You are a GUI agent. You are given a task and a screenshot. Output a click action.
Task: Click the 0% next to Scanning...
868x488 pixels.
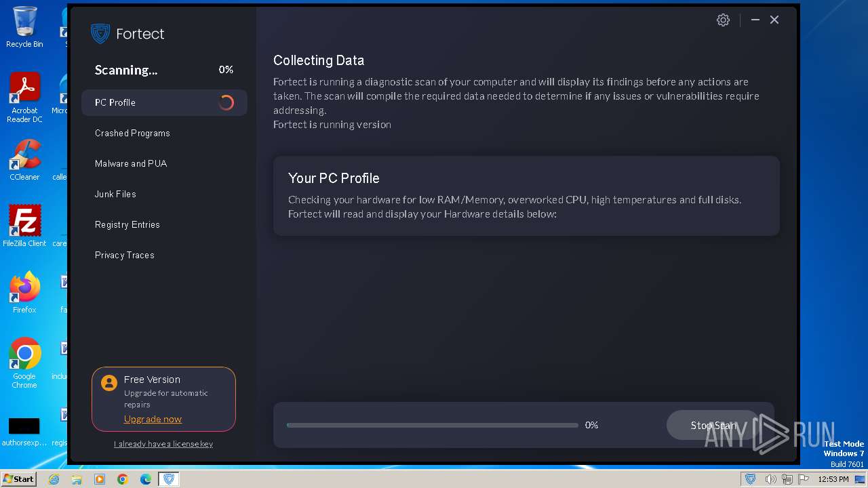tap(226, 70)
